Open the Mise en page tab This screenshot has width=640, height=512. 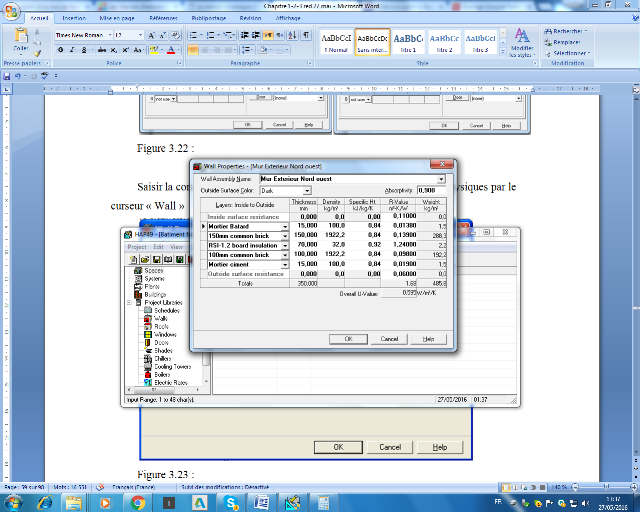click(119, 18)
